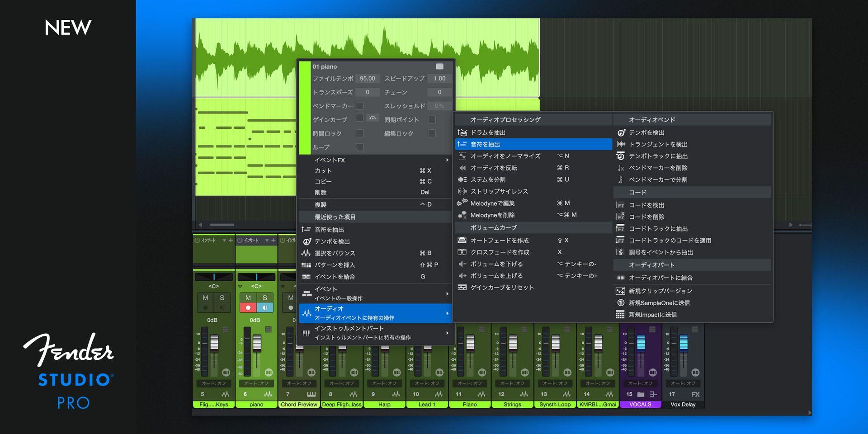868x434 pixels.
Task: Click the + icon to add an insert
Action: [273, 241]
